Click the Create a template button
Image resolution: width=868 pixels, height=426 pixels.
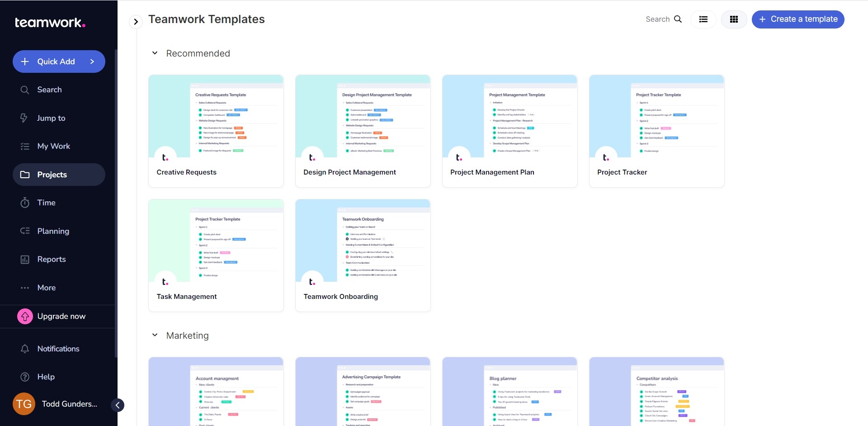click(x=798, y=19)
